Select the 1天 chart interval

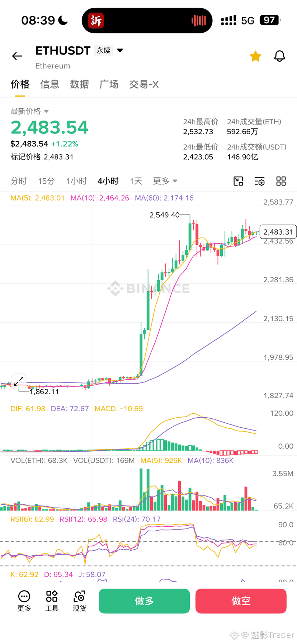coord(136,181)
